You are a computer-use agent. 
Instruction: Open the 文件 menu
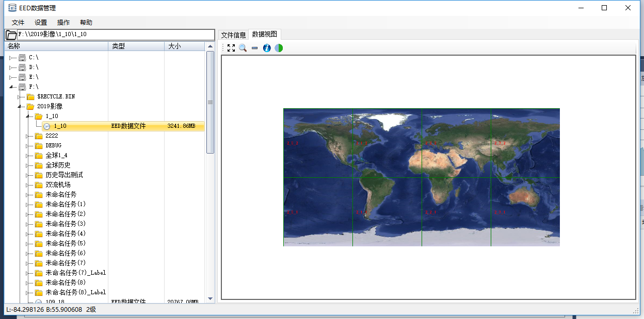[18, 23]
